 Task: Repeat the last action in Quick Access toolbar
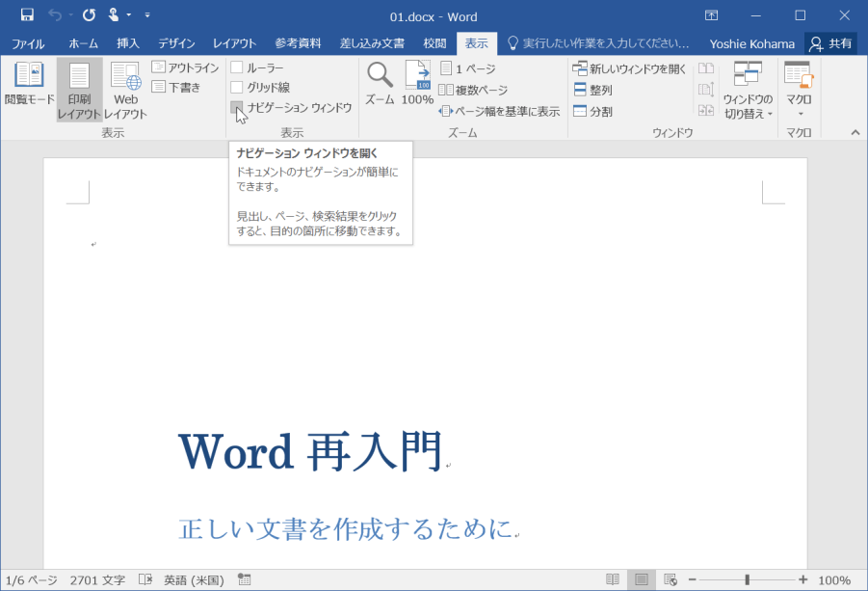pos(89,15)
